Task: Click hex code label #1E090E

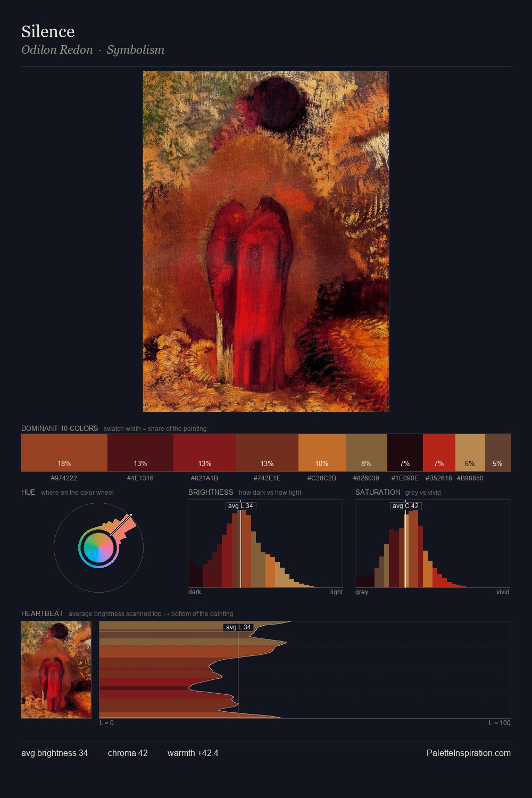Action: (x=405, y=478)
